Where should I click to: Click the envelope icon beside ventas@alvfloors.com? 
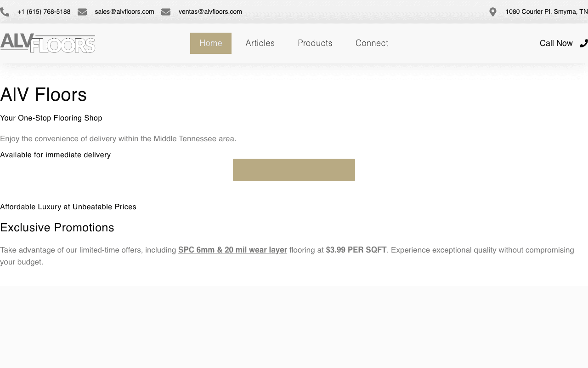tap(166, 12)
